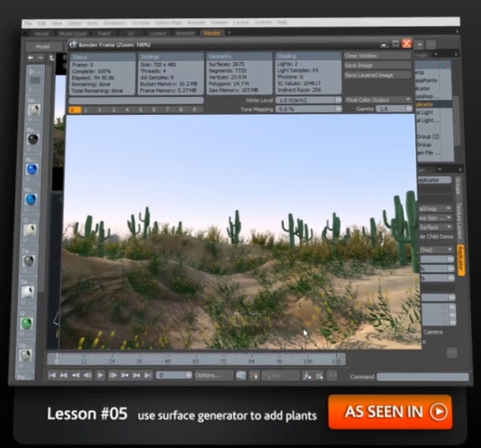This screenshot has width=481, height=448.
Task: Step back one frame button
Action: point(88,375)
